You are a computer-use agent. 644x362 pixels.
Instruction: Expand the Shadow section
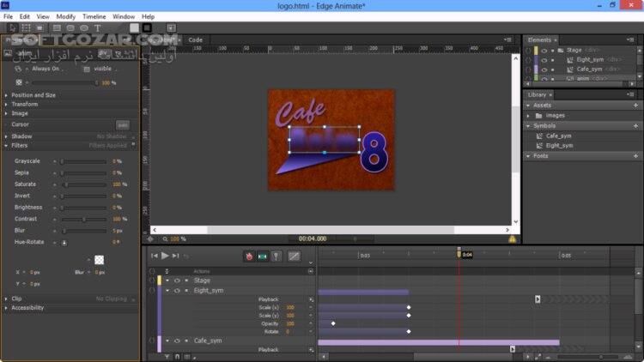pyautogui.click(x=6, y=136)
